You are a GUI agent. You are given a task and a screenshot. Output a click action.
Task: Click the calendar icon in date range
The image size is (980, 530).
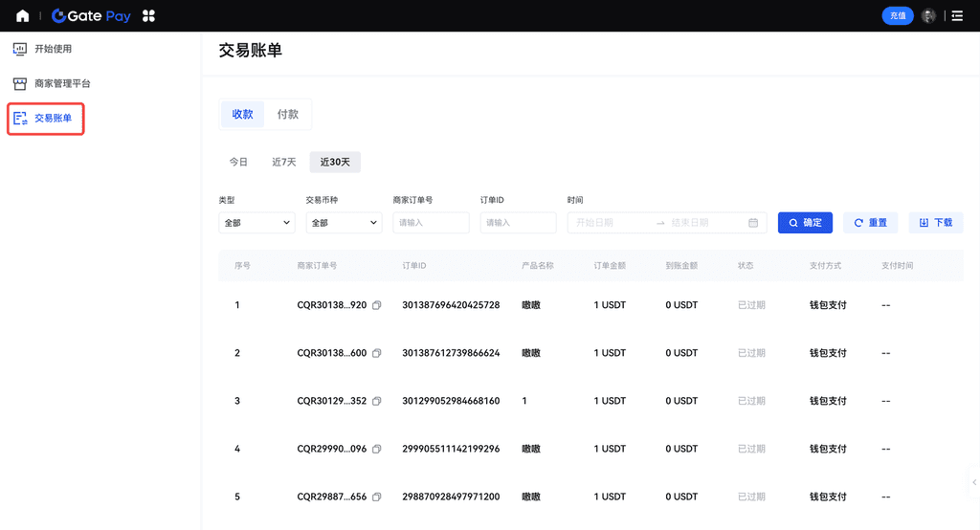[753, 223]
